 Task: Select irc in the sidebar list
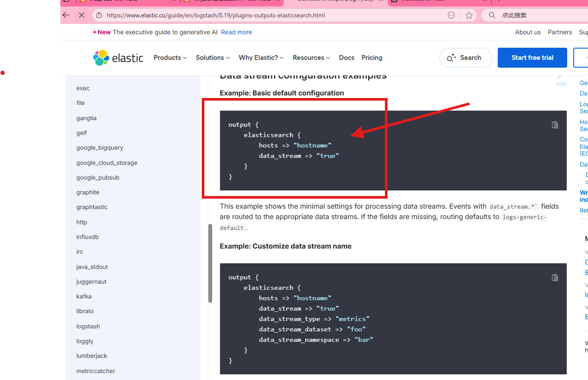[x=80, y=252]
